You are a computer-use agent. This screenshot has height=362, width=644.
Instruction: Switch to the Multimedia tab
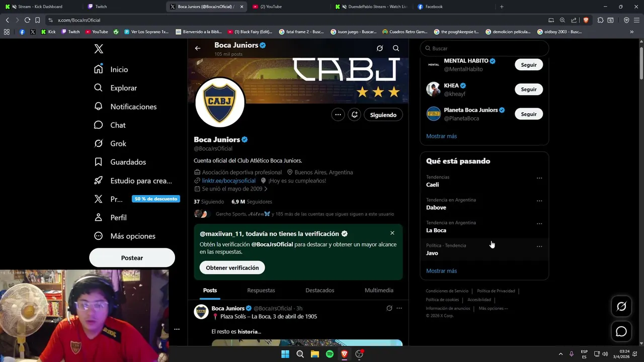(x=379, y=291)
